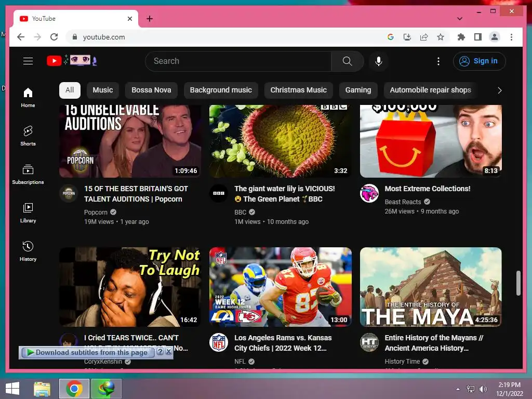Open Most Extreme Collections thumbnail
Viewport: 532px width, 399px height.
431,141
